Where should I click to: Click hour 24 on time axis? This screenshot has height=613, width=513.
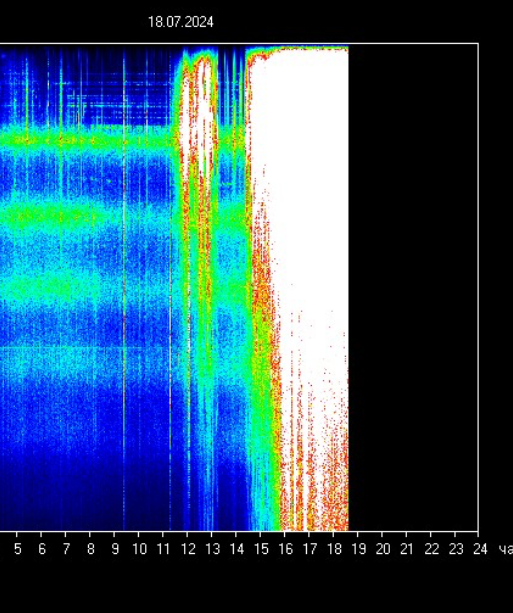tap(480, 549)
